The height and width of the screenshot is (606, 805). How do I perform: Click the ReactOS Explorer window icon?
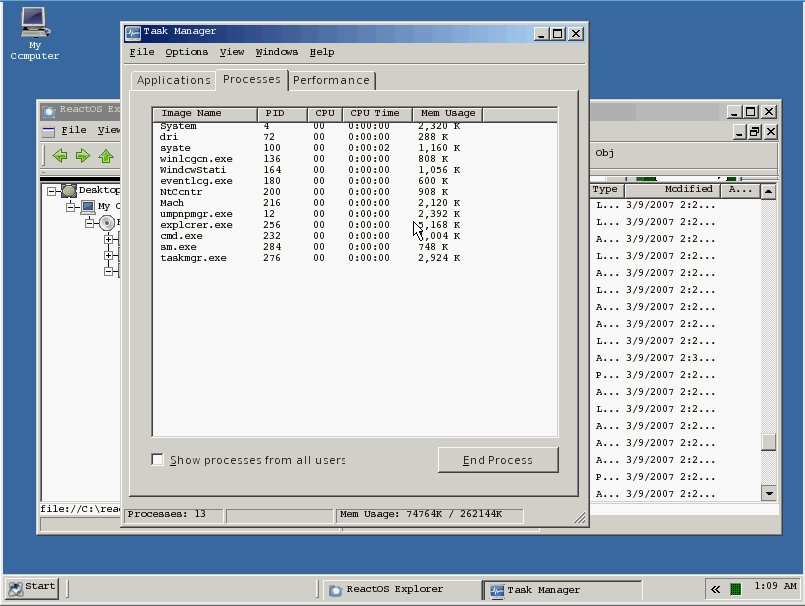pyautogui.click(x=48, y=109)
